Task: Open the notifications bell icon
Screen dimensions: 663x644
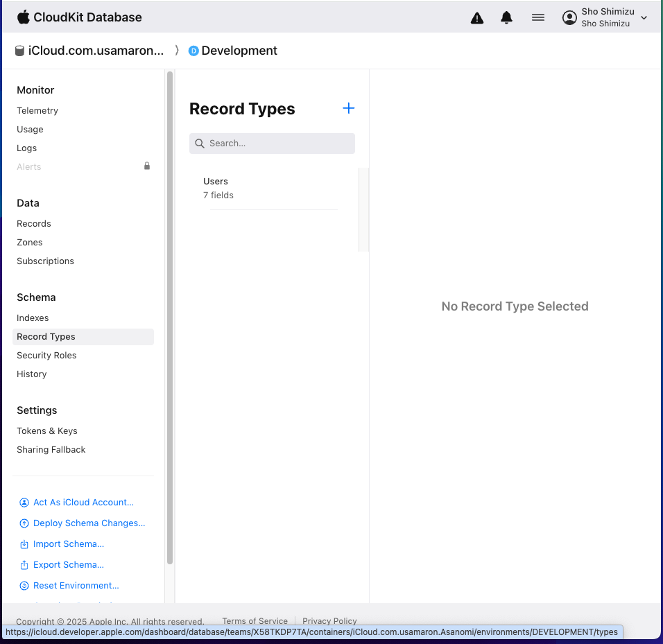Action: click(506, 18)
